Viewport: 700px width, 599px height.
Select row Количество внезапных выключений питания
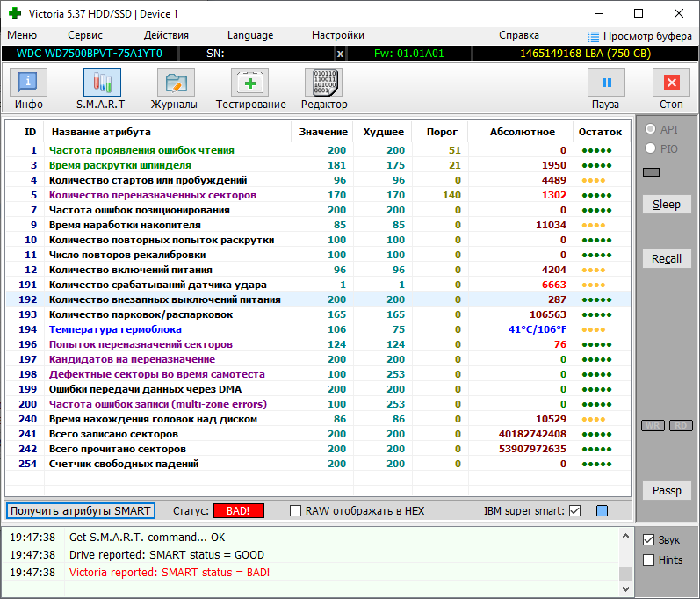[318, 299]
